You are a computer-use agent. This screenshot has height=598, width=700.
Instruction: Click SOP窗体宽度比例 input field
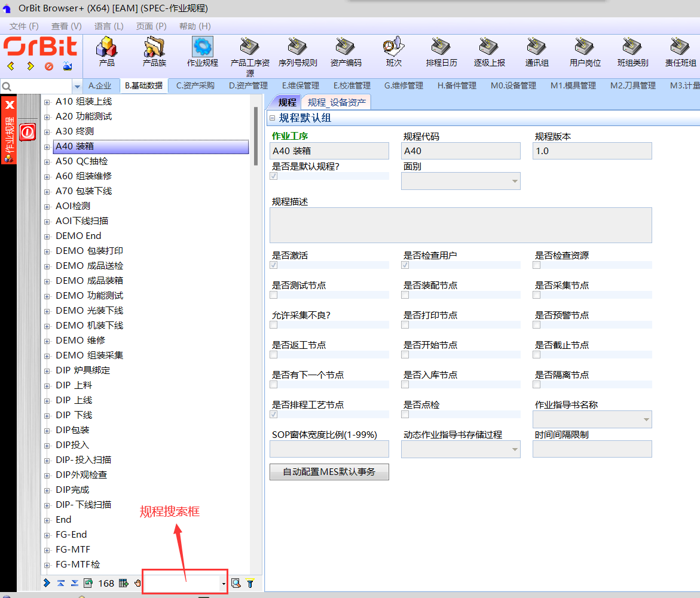[329, 449]
